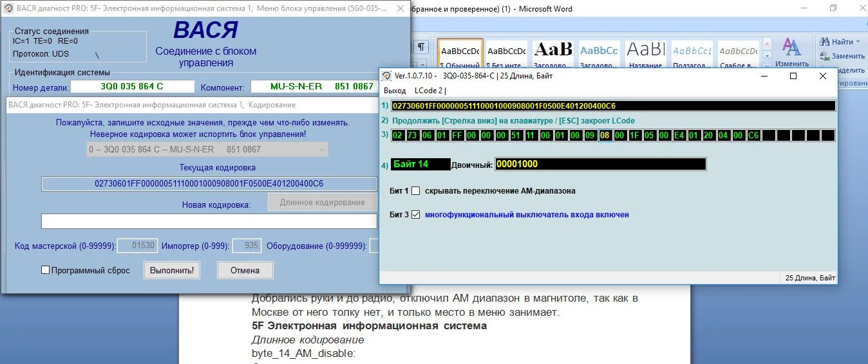868x364 pixels.
Task: Click 'Длинное кодирование' italic line in Word document
Action: tap(308, 340)
